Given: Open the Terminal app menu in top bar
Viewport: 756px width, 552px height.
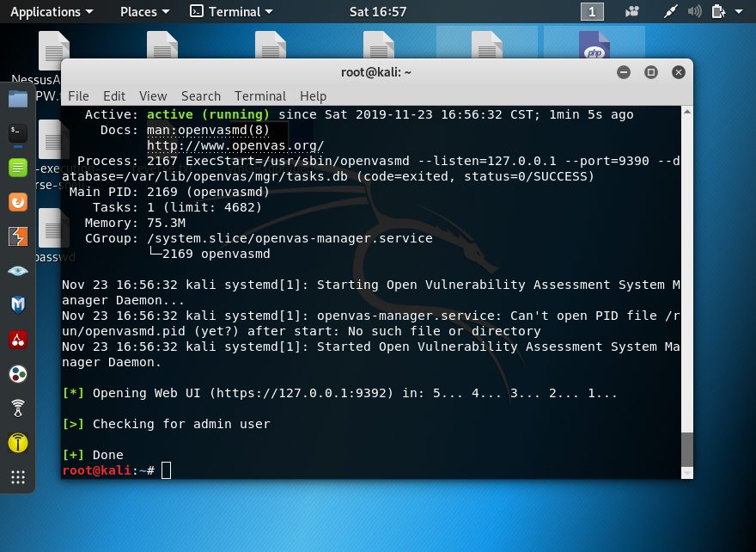Looking at the screenshot, I should tap(231, 11).
